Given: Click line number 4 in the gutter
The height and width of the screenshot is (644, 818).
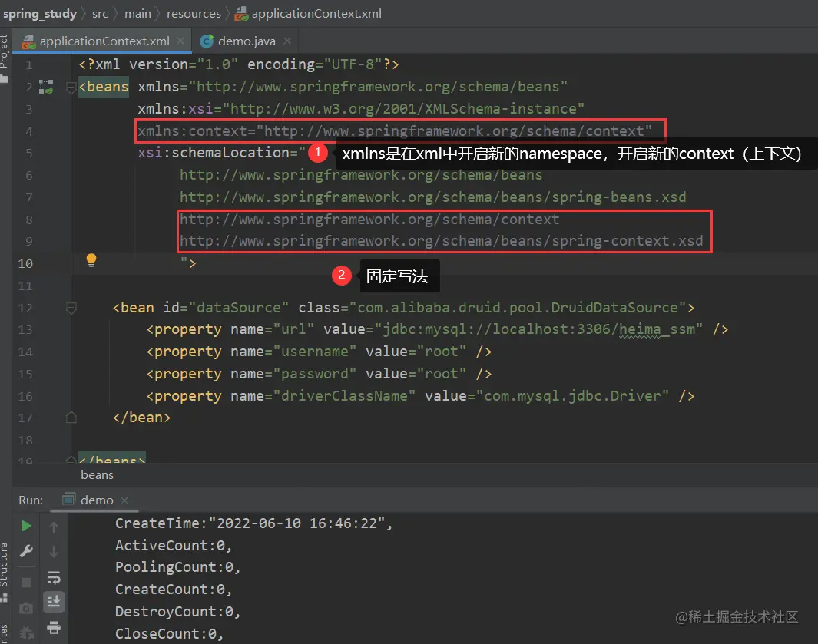Looking at the screenshot, I should tap(29, 131).
